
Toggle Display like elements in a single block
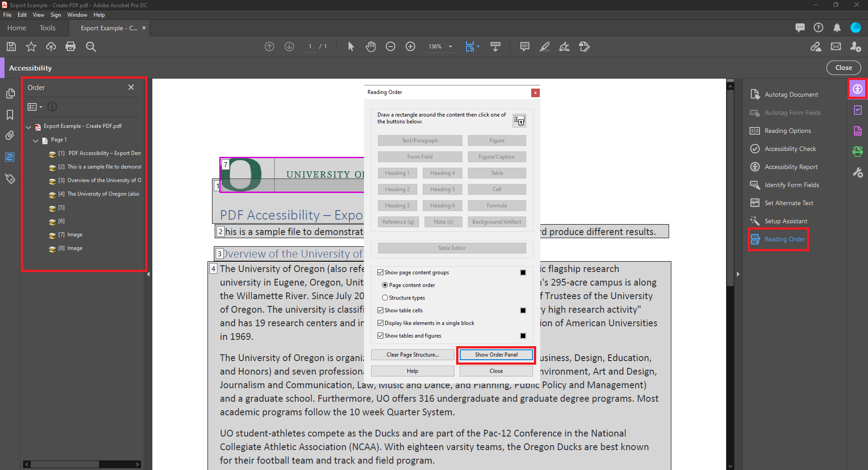click(x=381, y=323)
